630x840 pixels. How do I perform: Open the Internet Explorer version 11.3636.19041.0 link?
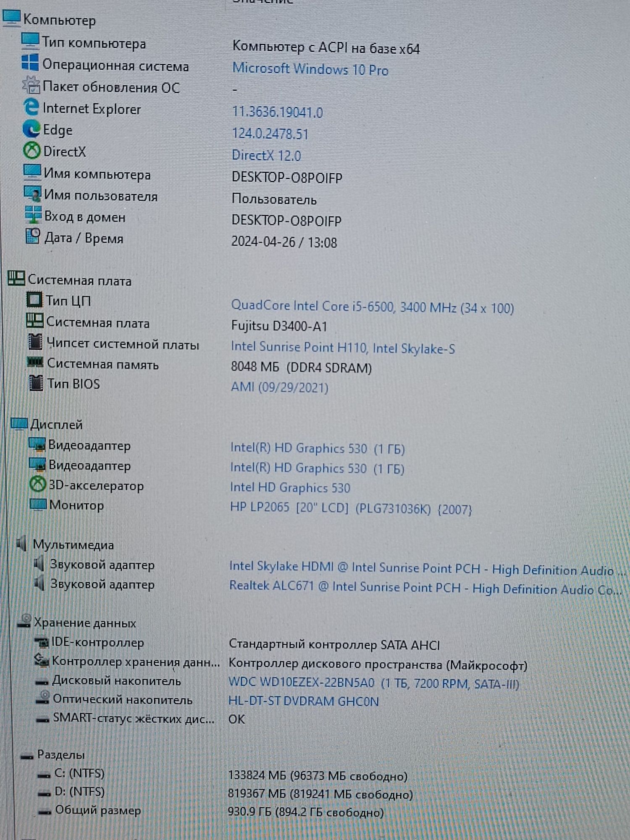(278, 112)
